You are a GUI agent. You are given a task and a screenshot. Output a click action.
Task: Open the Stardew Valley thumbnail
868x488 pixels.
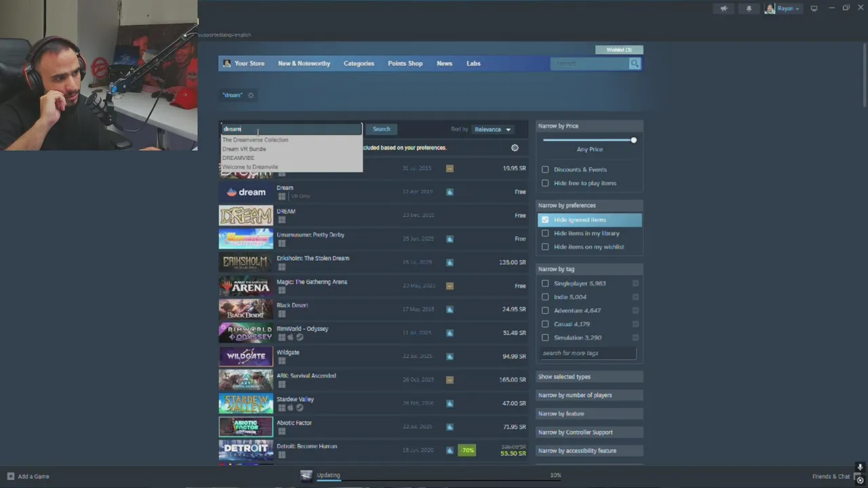coord(245,403)
